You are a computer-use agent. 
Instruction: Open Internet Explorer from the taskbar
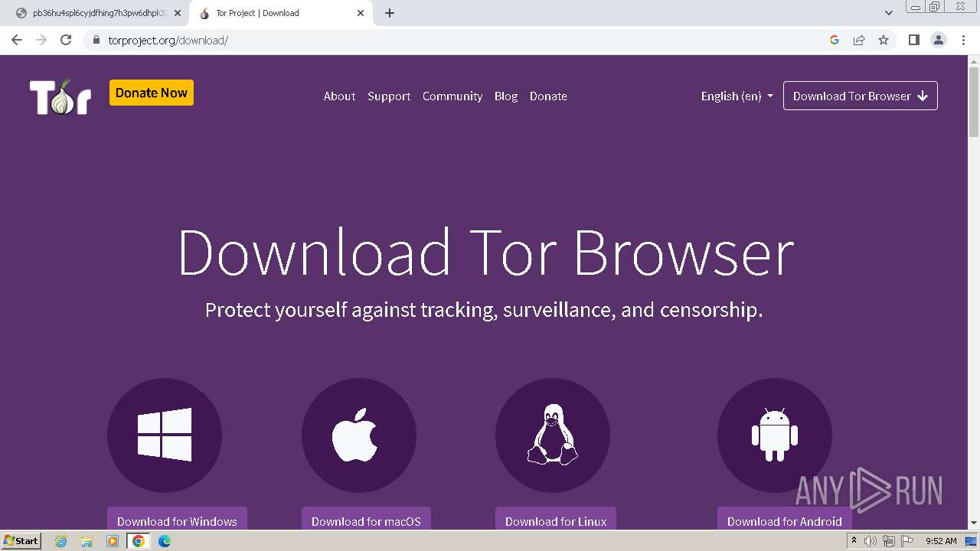[x=61, y=541]
